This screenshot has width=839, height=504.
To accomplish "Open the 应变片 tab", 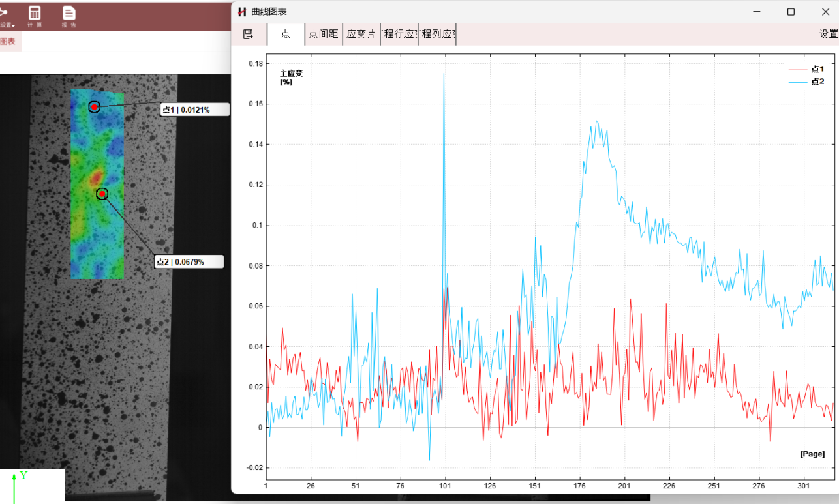I will tap(361, 34).
